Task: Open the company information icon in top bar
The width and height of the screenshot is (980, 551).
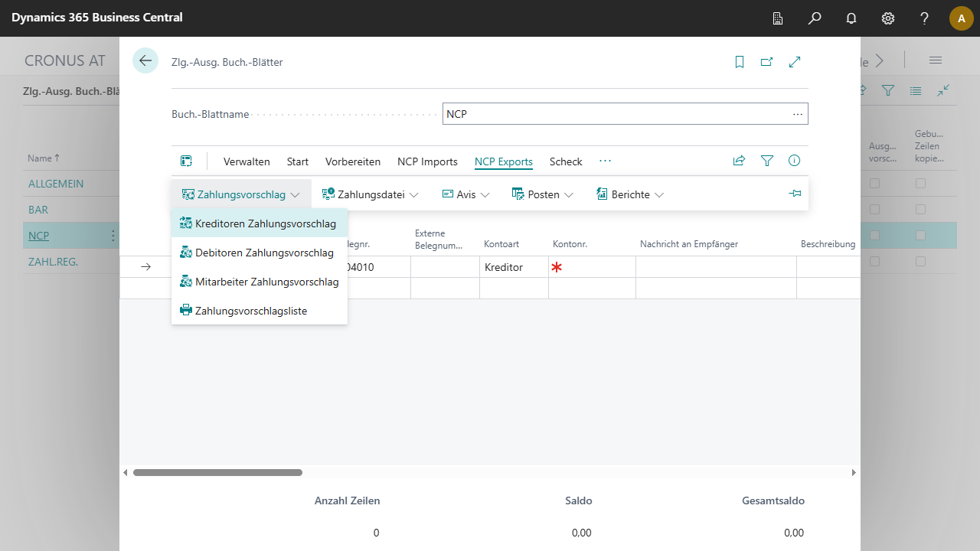Action: [x=778, y=18]
